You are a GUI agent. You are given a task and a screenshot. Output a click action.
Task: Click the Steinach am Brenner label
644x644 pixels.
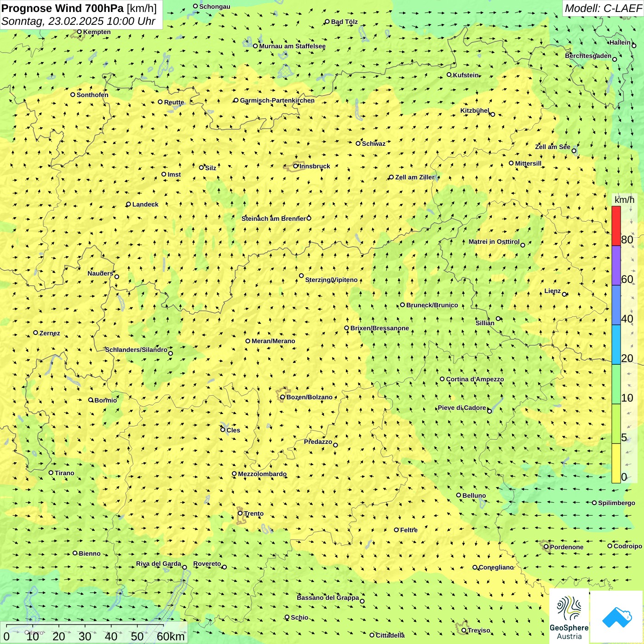(273, 218)
